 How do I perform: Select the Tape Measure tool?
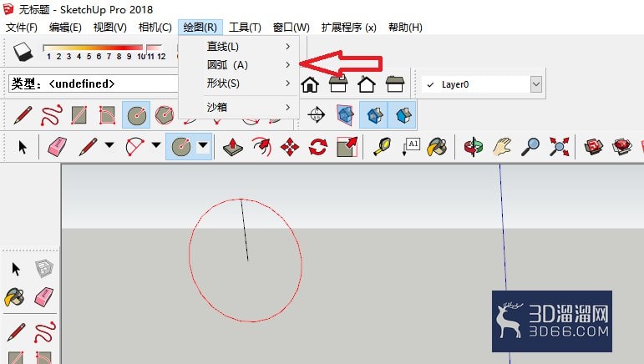point(383,146)
